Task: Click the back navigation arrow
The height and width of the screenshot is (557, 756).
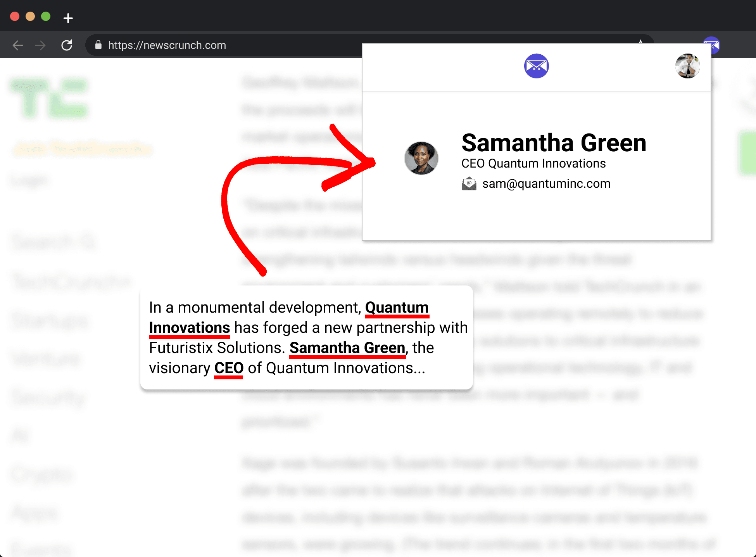Action: (x=18, y=45)
